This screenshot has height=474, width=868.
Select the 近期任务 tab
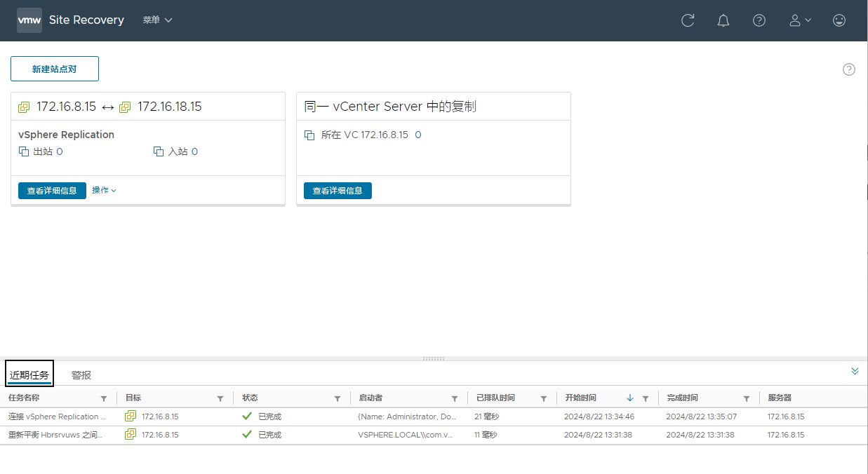point(29,374)
